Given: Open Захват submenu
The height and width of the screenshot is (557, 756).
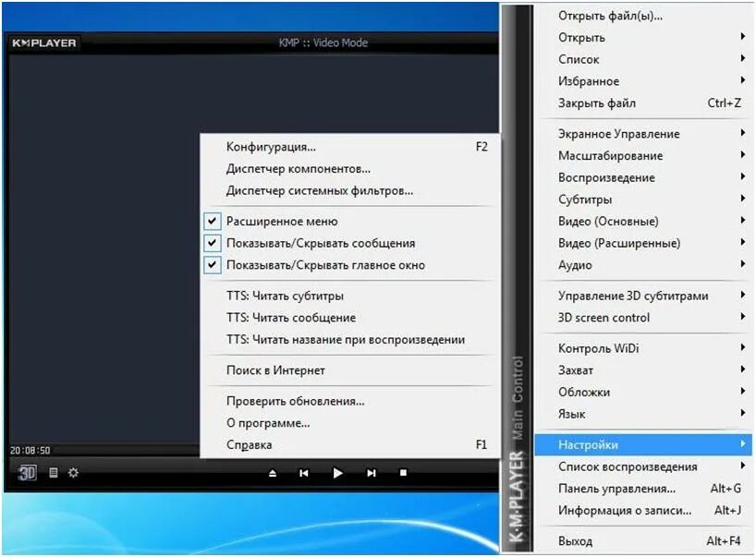Looking at the screenshot, I should tap(643, 370).
